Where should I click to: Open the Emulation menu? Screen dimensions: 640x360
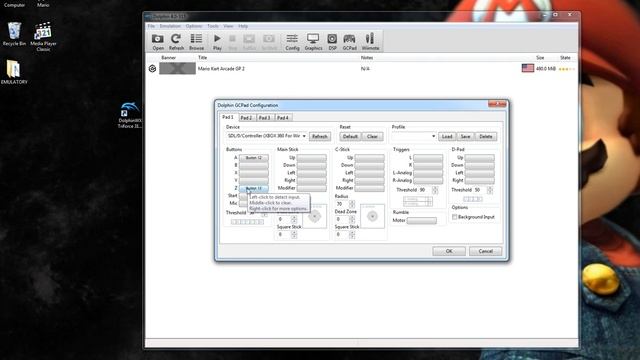point(170,26)
